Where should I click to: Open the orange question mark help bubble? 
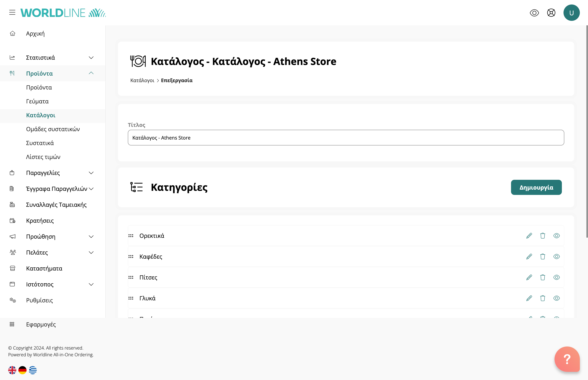[x=567, y=359]
